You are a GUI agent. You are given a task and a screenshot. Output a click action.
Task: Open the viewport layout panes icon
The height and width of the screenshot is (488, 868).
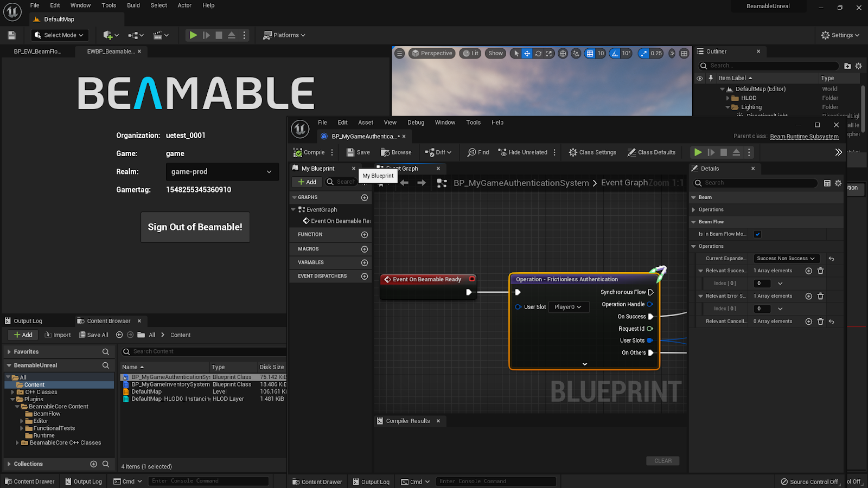click(x=684, y=53)
